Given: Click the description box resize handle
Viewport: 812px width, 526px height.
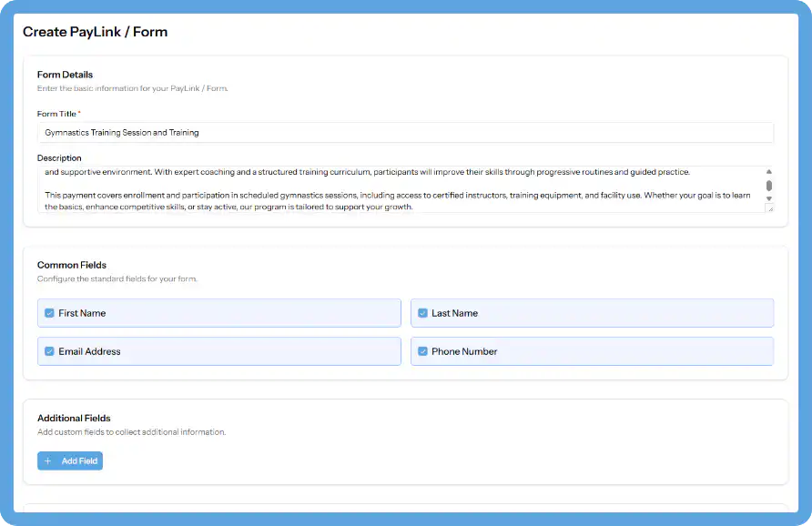Looking at the screenshot, I should click(x=771, y=211).
